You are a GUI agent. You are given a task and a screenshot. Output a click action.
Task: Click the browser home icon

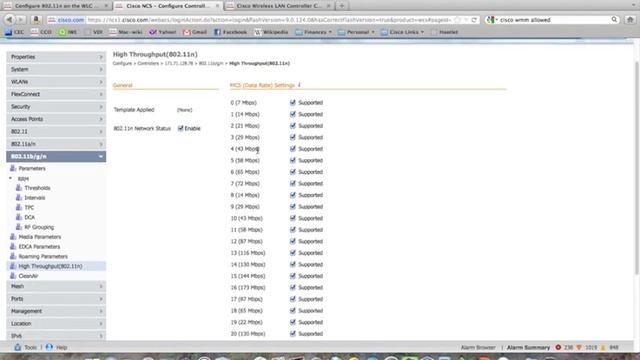(630, 20)
